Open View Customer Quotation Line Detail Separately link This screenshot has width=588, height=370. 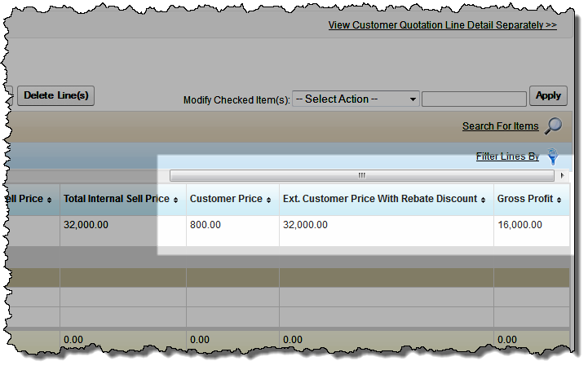[x=442, y=25]
